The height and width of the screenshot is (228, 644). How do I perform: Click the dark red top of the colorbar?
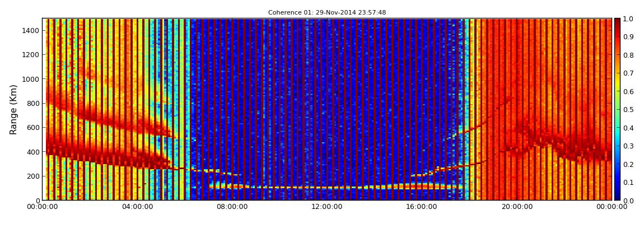tap(617, 21)
